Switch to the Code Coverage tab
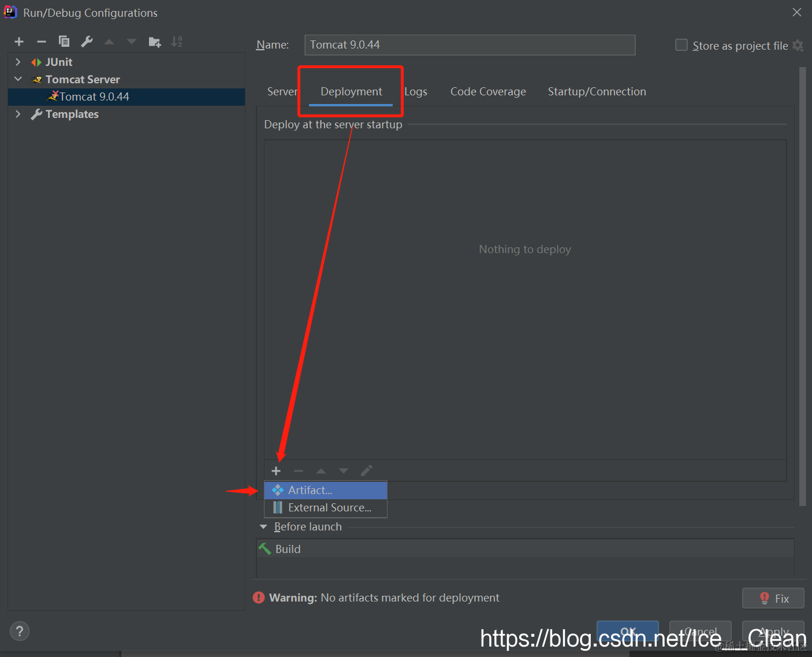812x657 pixels. (x=488, y=91)
